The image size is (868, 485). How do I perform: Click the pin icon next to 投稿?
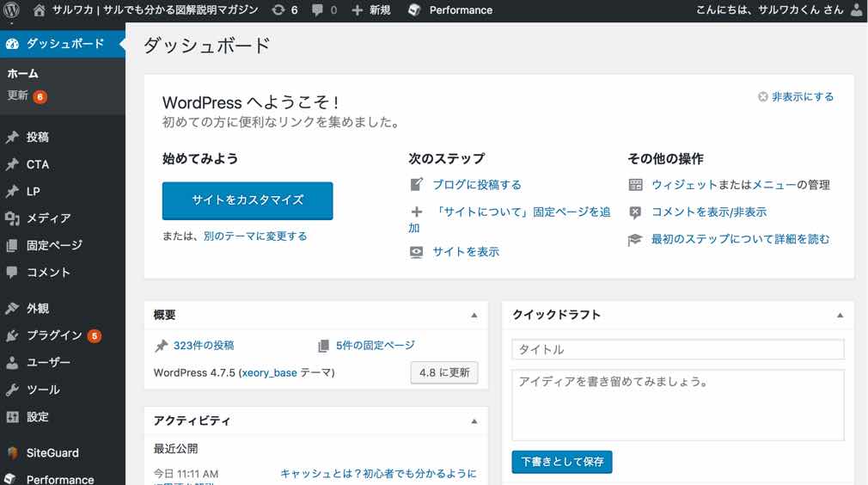[x=12, y=137]
